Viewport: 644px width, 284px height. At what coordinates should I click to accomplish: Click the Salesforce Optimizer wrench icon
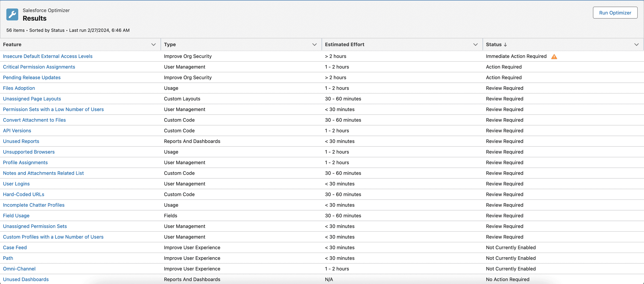pyautogui.click(x=12, y=14)
